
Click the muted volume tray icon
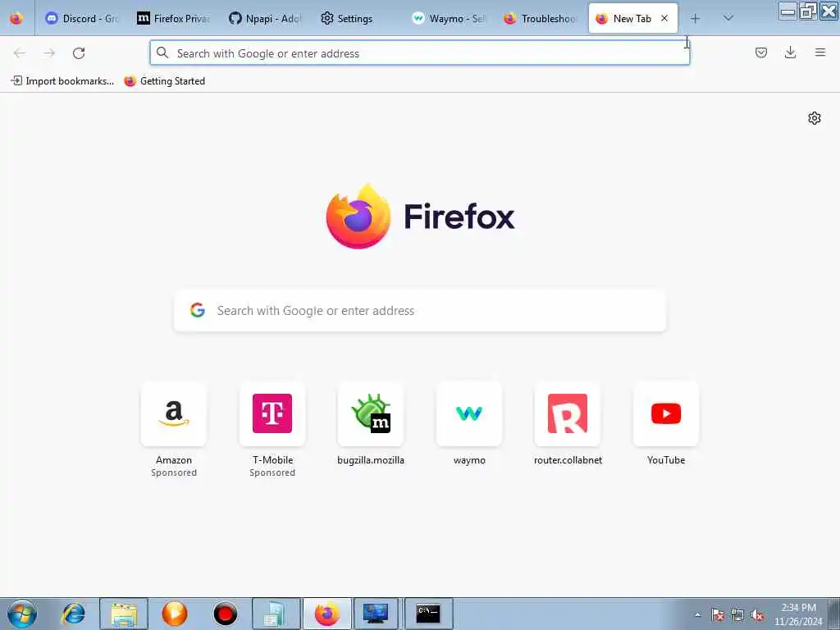(757, 615)
